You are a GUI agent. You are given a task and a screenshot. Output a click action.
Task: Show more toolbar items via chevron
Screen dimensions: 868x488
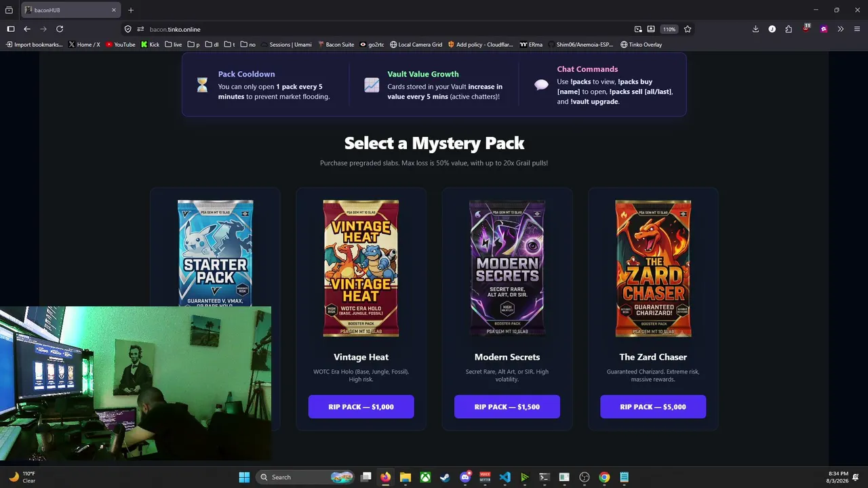(841, 29)
